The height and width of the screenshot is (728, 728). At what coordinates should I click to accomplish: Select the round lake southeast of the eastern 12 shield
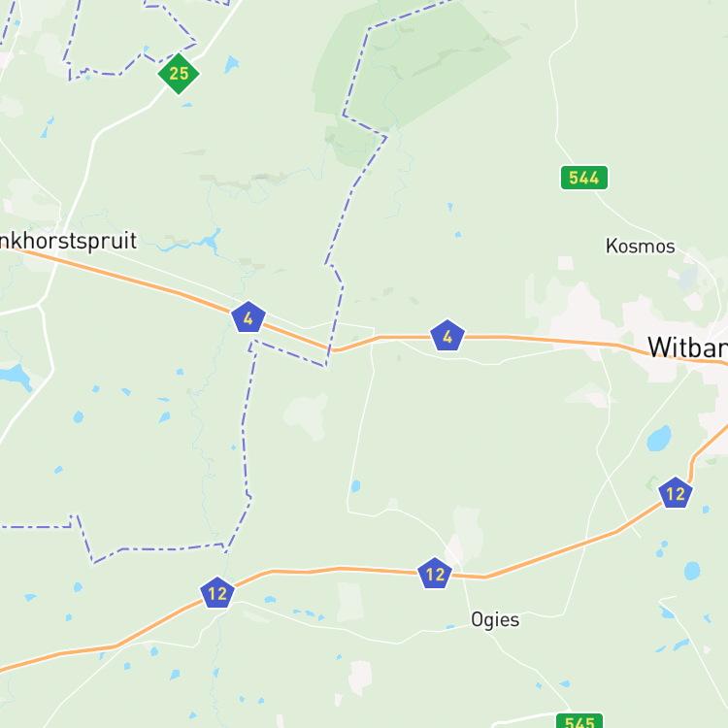point(692,571)
